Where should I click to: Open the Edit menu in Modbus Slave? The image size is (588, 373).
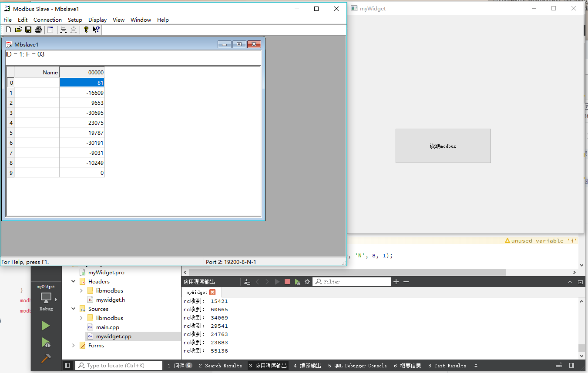click(23, 20)
